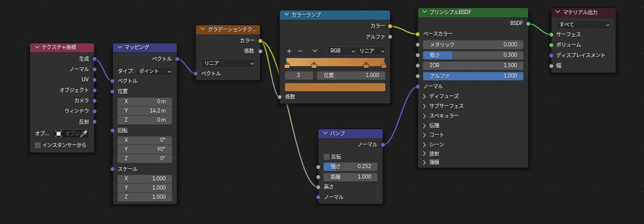Remove a color stop with the minus icon

coord(300,51)
